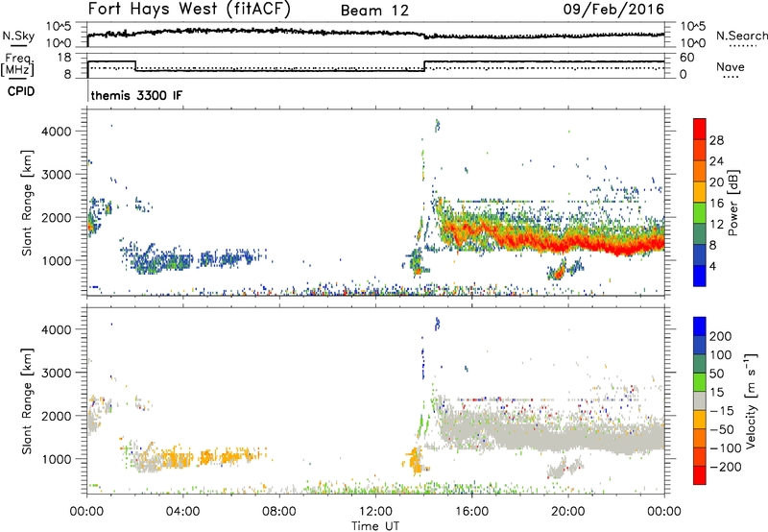Select the '4' tick on Power colorbar
Screen dimensions: 768x532
point(712,266)
